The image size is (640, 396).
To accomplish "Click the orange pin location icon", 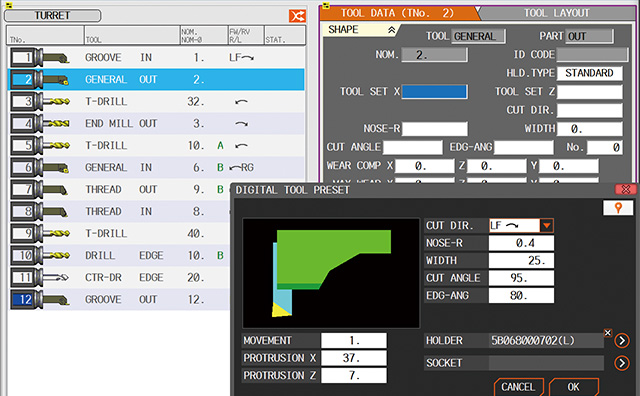I will click(618, 208).
